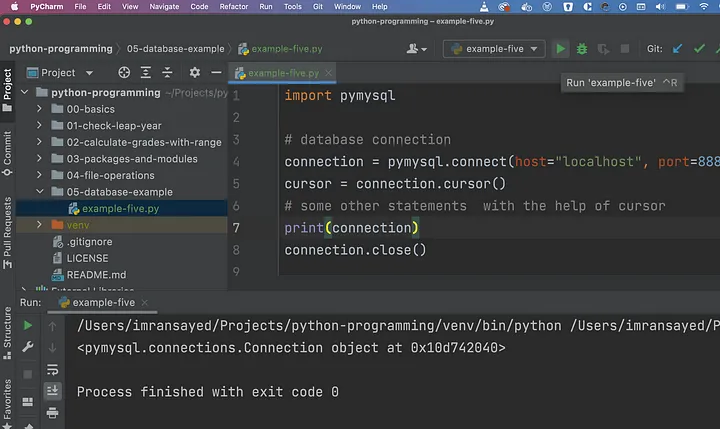Click the Wi-Fi icon in menu bar

pyautogui.click(x=703, y=6)
